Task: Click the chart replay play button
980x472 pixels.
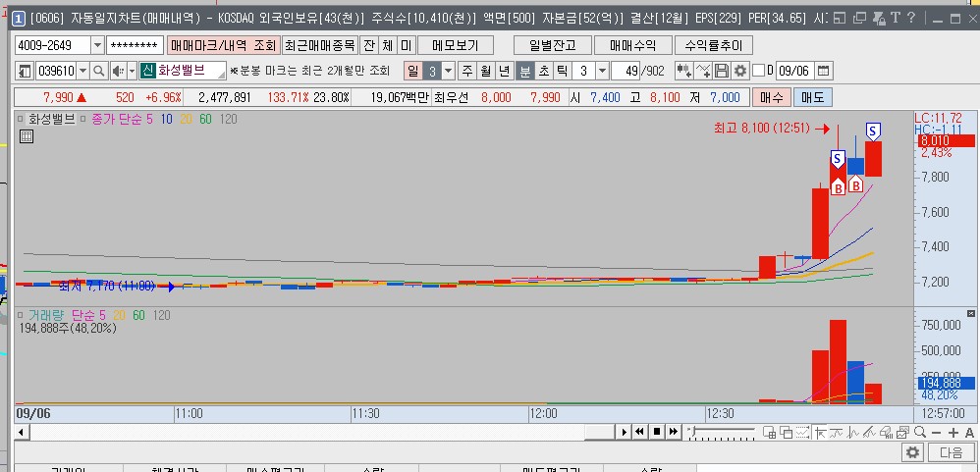Action: point(624,432)
